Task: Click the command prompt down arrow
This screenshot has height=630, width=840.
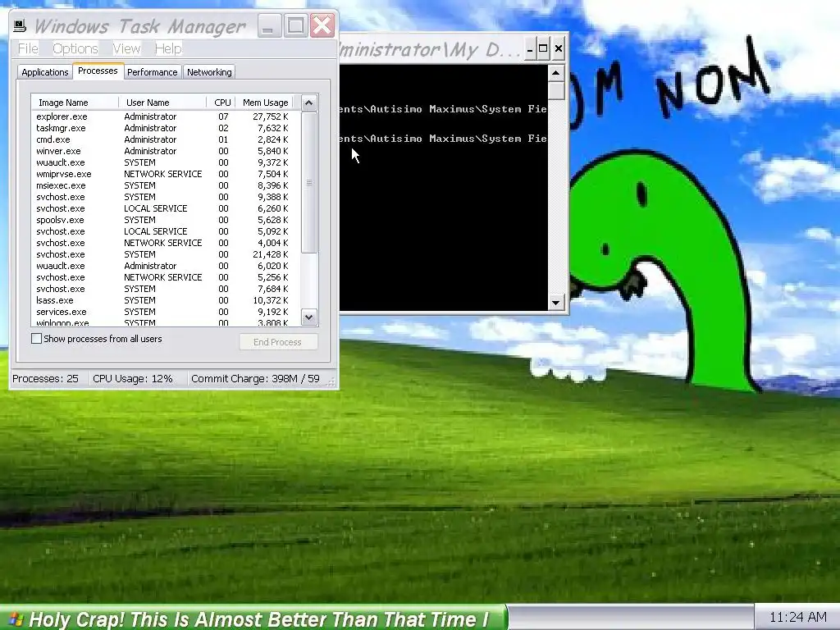Action: (556, 303)
